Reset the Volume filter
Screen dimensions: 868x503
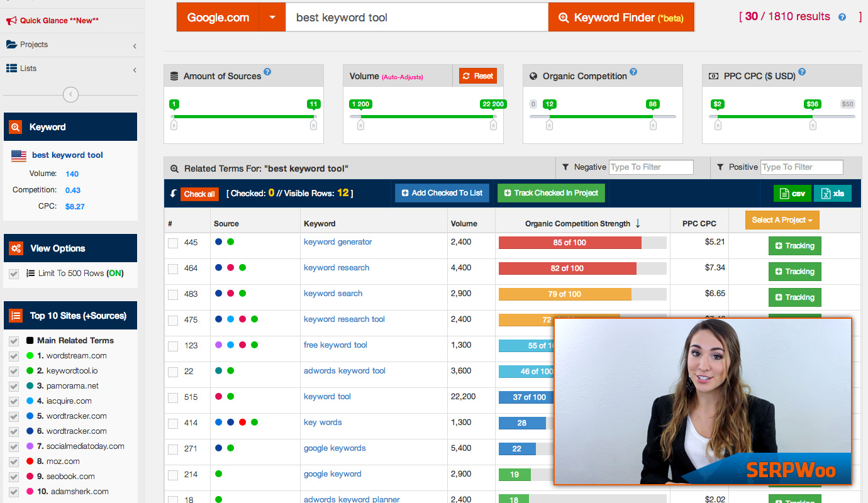(478, 76)
